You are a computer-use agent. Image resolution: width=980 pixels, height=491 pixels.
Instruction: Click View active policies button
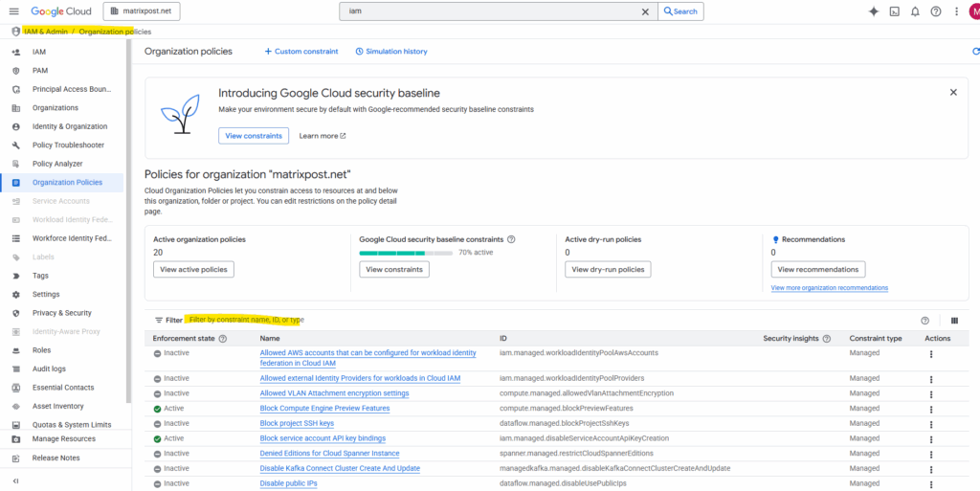[193, 270]
